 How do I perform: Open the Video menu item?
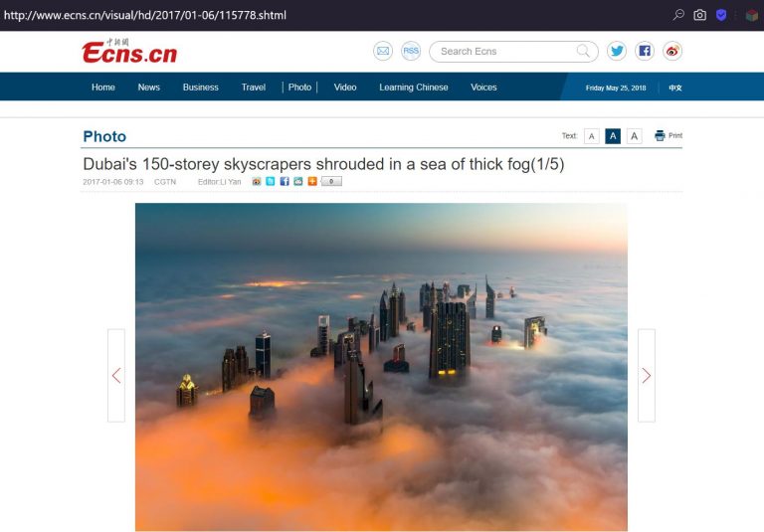(345, 88)
